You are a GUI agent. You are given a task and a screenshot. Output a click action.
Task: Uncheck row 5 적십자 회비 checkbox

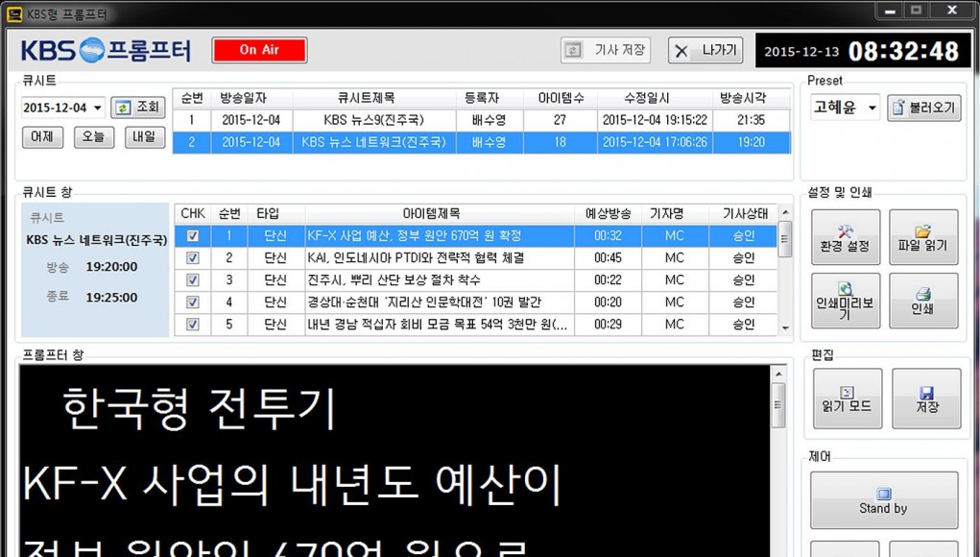(x=193, y=325)
